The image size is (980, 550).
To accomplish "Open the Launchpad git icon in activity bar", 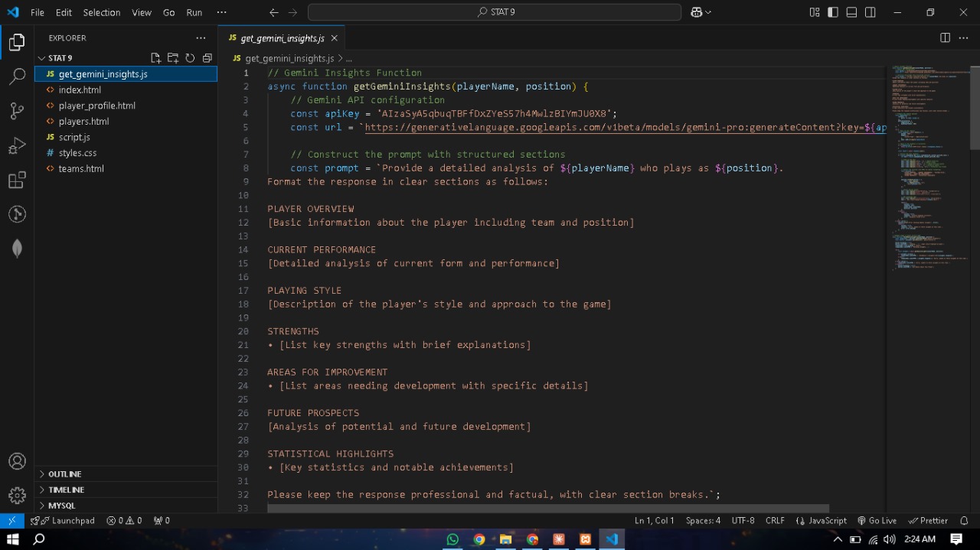I will click(x=17, y=214).
